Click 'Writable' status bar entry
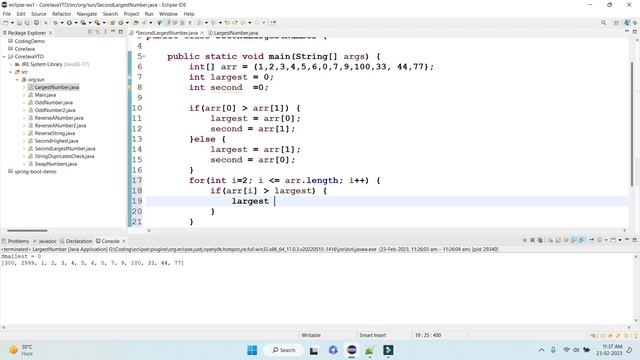This screenshot has width=640, height=360. (311, 335)
